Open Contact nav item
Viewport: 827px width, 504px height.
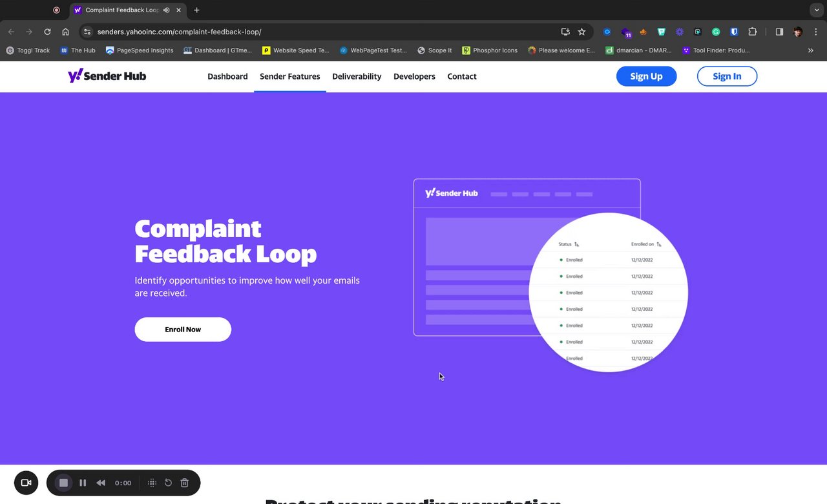coord(462,76)
